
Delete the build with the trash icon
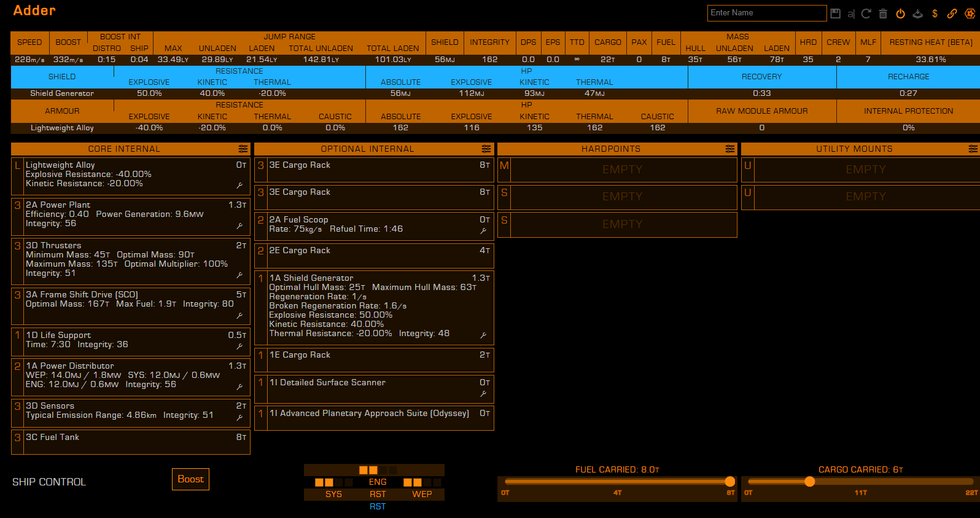point(883,14)
